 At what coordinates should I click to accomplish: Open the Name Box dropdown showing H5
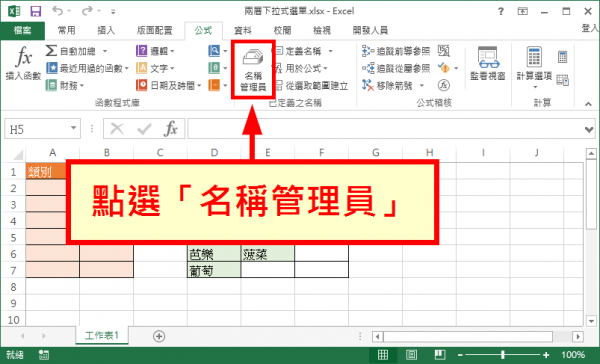pos(73,128)
